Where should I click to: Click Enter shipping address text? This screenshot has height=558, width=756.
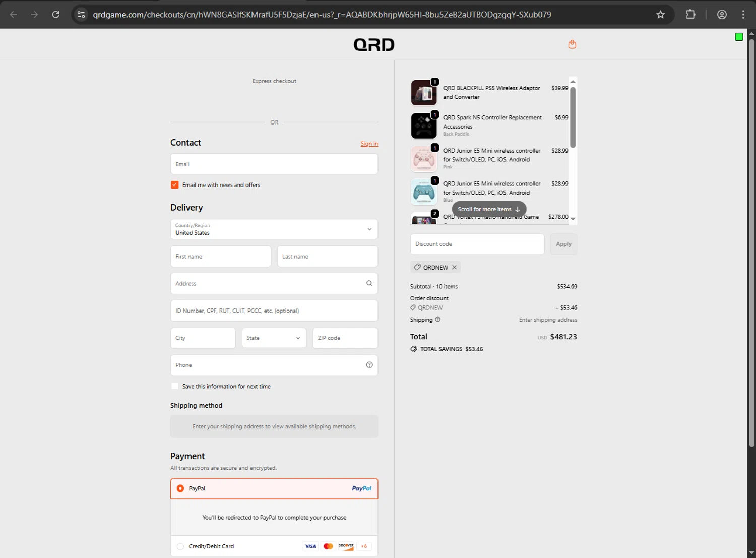[548, 320]
